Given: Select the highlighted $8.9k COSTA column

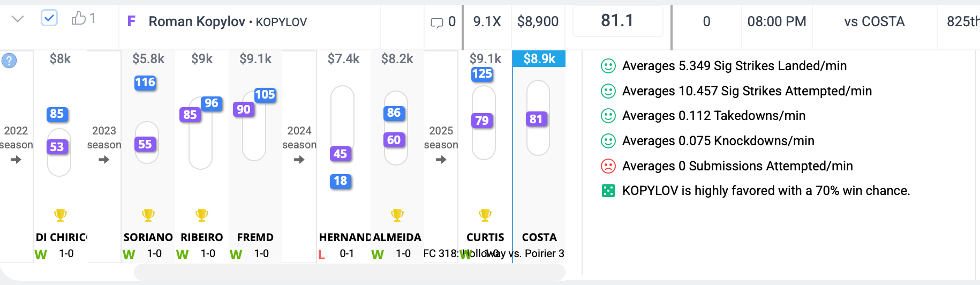Looking at the screenshot, I should (539, 156).
